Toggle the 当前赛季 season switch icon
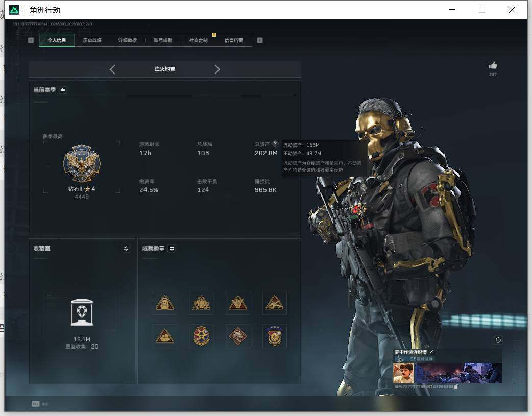This screenshot has width=532, height=416. point(63,90)
